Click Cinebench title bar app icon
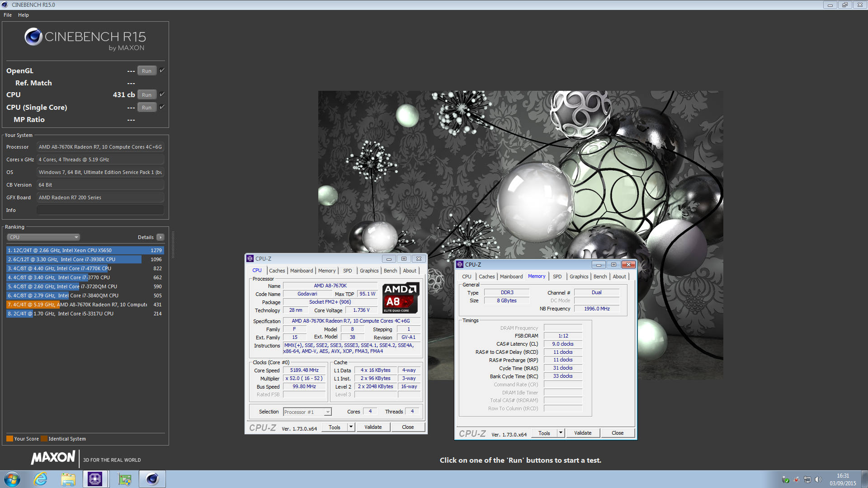This screenshot has width=868, height=488. point(5,5)
